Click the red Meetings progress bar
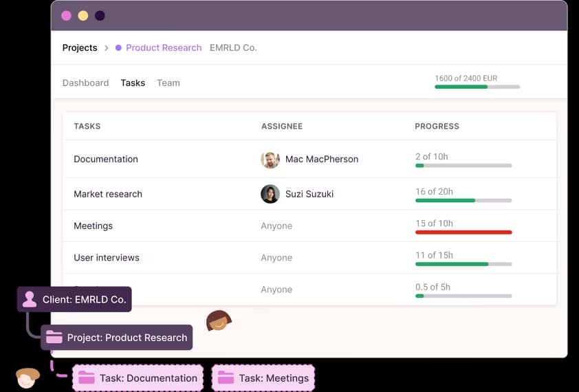Image resolution: width=579 pixels, height=392 pixels. click(463, 232)
